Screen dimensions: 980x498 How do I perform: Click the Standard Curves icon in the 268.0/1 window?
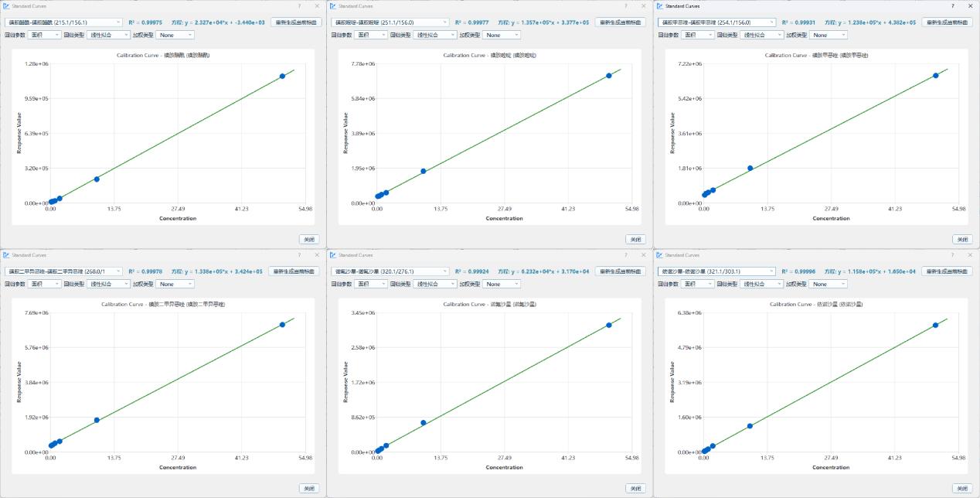tap(7, 254)
